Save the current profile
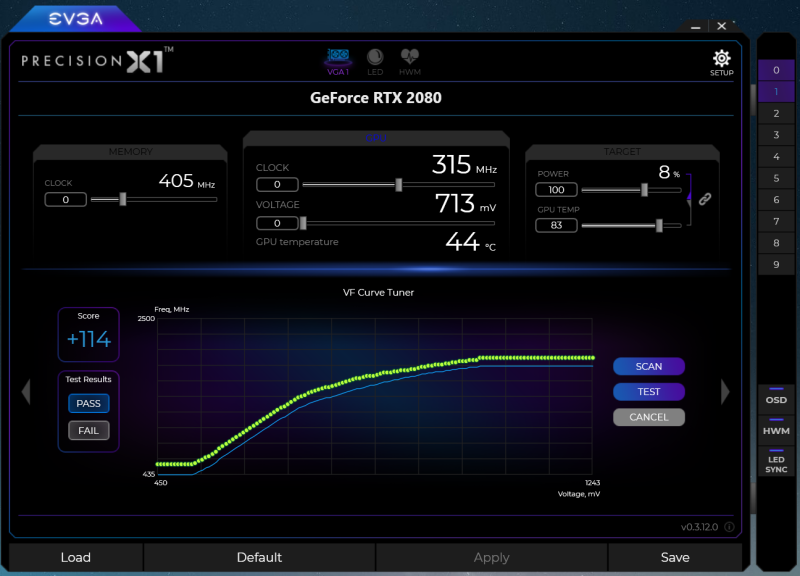 (x=675, y=557)
